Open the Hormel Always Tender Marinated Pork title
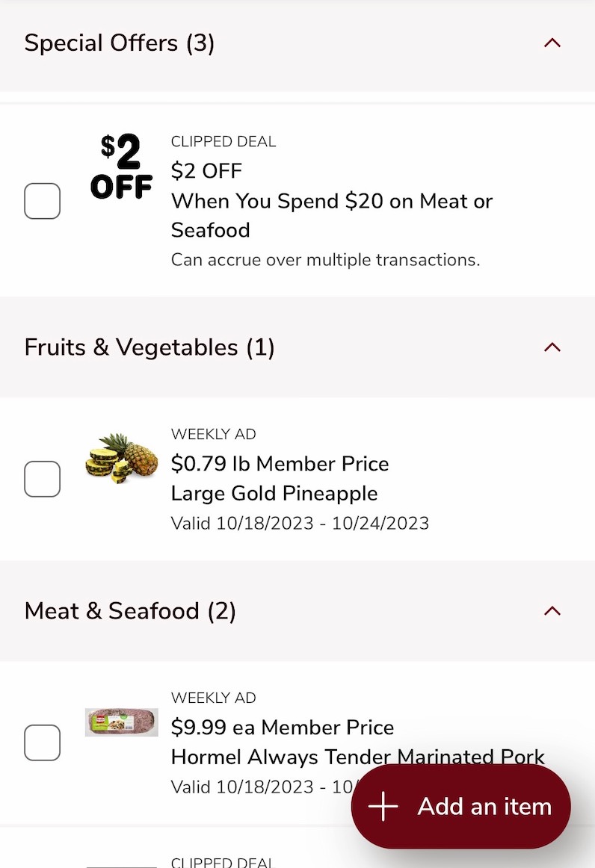The height and width of the screenshot is (868, 595). pos(358,757)
